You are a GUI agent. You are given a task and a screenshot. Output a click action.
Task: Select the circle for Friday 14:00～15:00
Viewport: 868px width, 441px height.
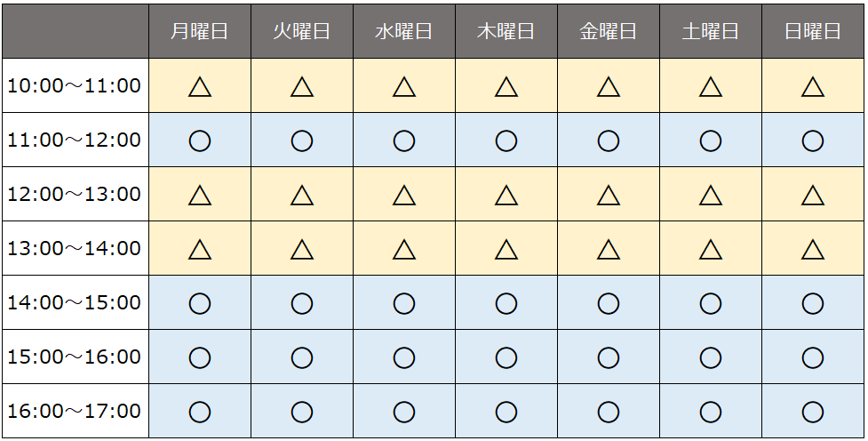coord(609,303)
